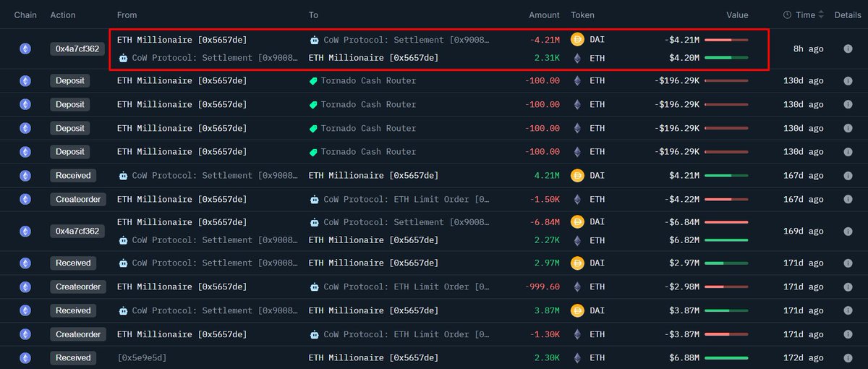Open ETH Millionaire sender in the -999.60 row
This screenshot has width=868, height=369.
[x=182, y=287]
